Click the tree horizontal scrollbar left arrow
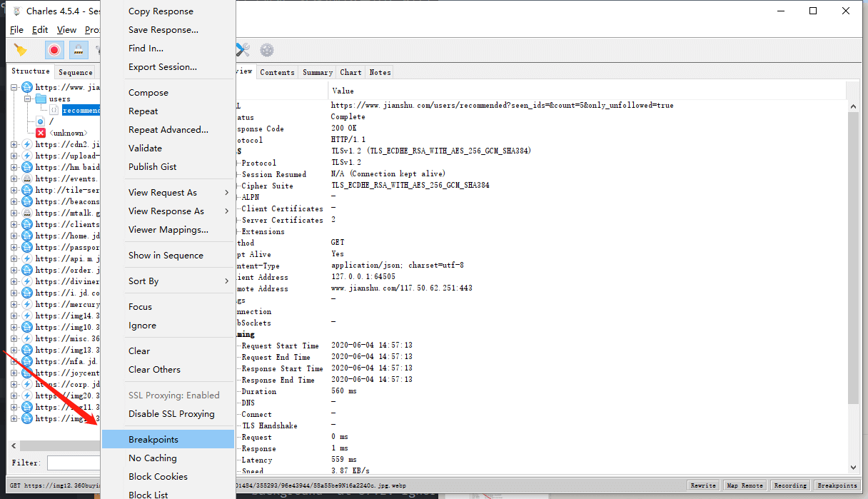Screen dimensions: 868x499 pyautogui.click(x=15, y=445)
